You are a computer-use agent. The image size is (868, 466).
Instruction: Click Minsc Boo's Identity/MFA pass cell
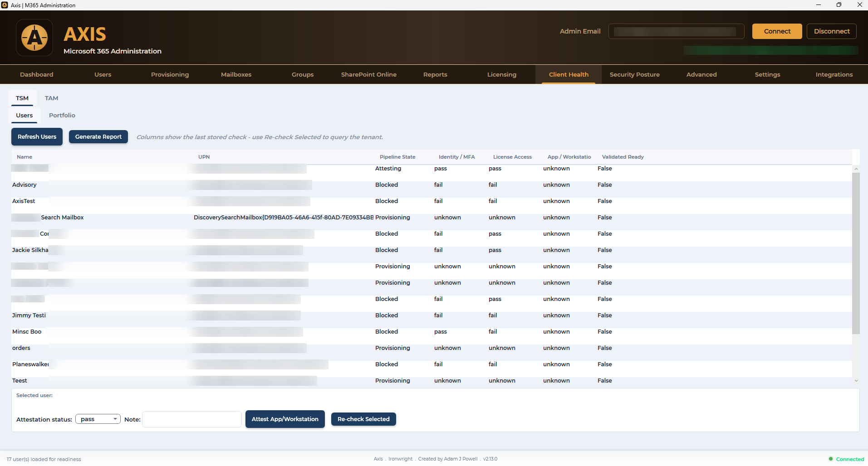441,332
